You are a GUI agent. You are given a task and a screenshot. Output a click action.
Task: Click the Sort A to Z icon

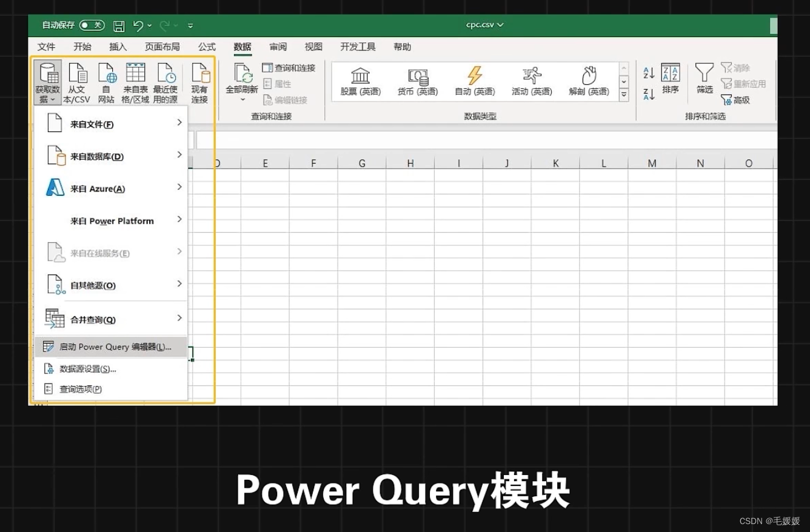(648, 73)
